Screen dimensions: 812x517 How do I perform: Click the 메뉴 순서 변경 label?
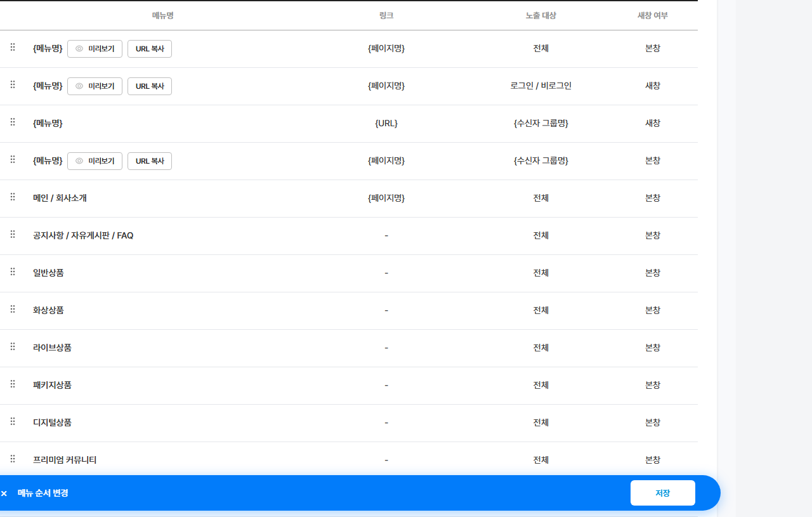point(43,493)
